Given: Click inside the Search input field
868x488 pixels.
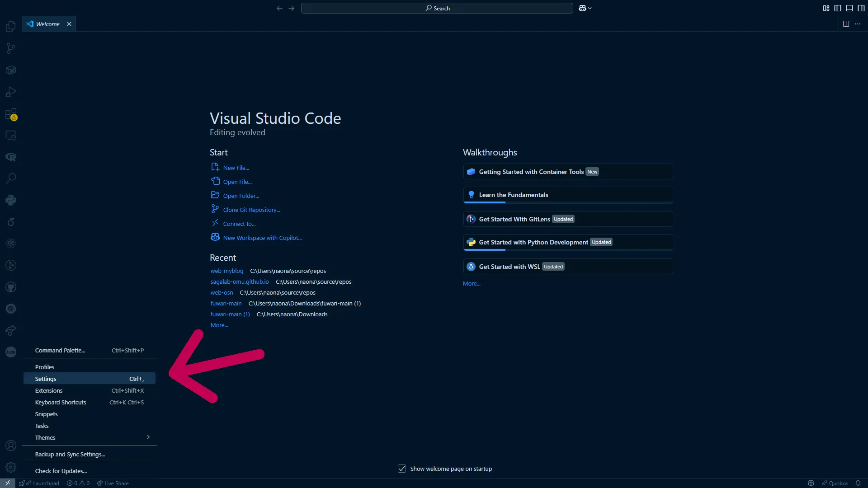Looking at the screenshot, I should (436, 8).
